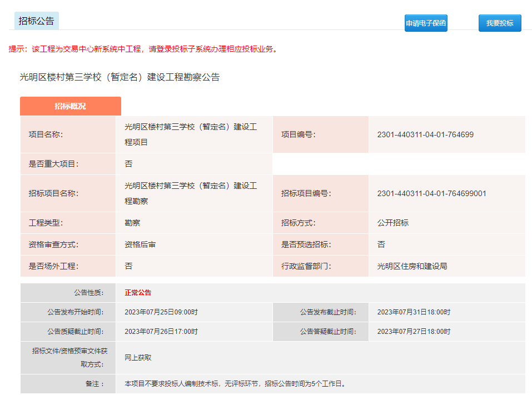This screenshot has width=532, height=395.
Task: Click 光明区住房和建设局 department text
Action: (x=412, y=266)
